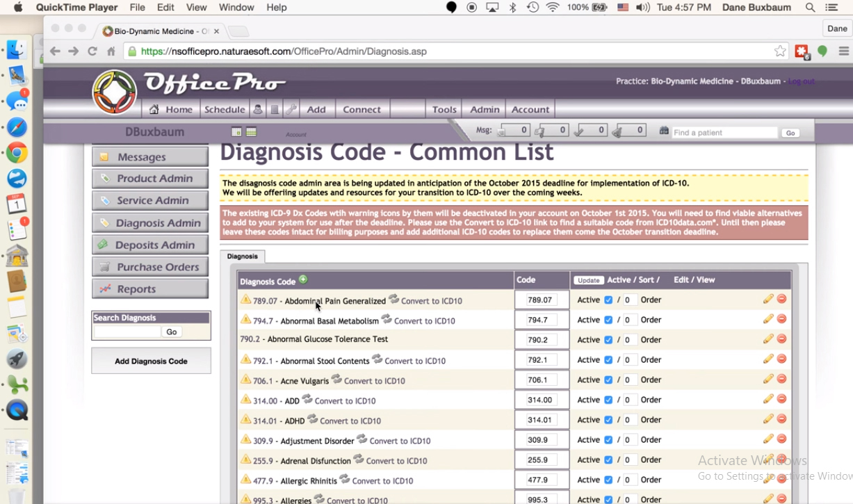Screen dimensions: 853x504
Task: Delete the 314.01 ADHD diagnosis row
Action: coord(781,418)
